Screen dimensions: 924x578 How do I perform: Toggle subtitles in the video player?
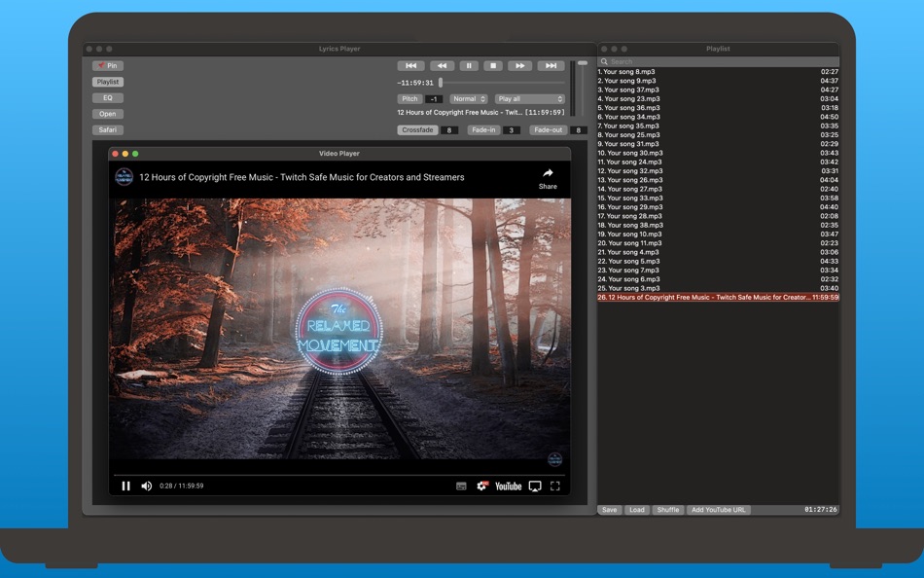(x=461, y=486)
